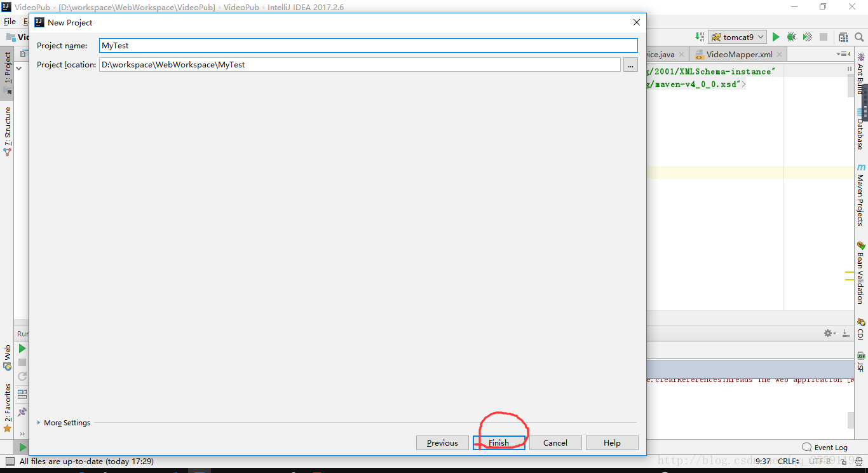868x473 pixels.
Task: Browse project location with the ellipsis button
Action: [x=630, y=65]
